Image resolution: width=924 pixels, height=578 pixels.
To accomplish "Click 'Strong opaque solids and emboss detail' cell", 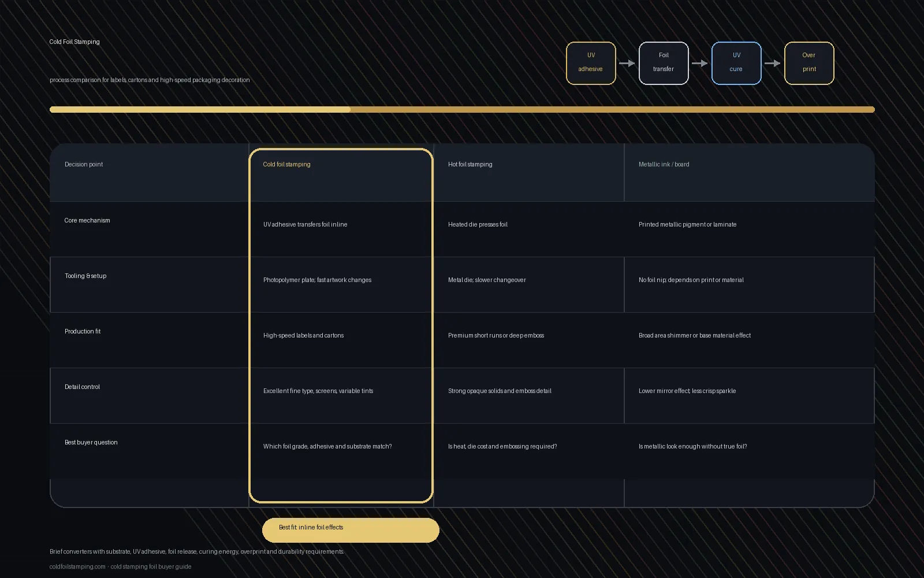I will 500,391.
